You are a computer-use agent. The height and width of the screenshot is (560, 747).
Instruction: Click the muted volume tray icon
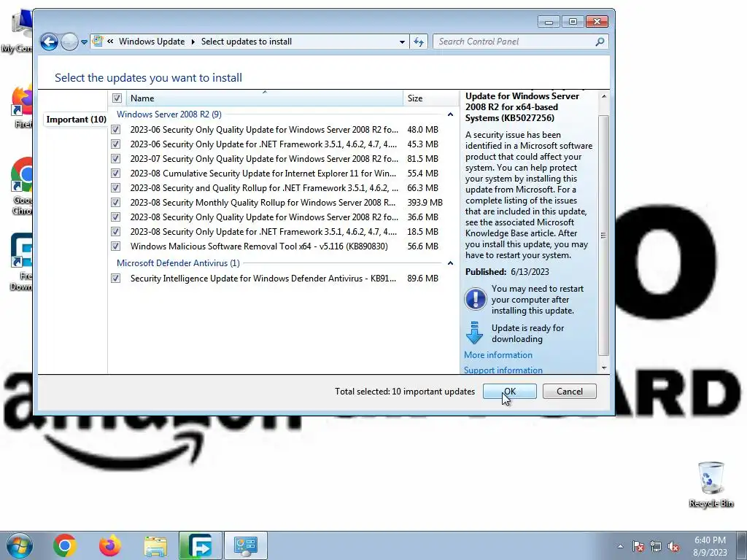coord(673,546)
